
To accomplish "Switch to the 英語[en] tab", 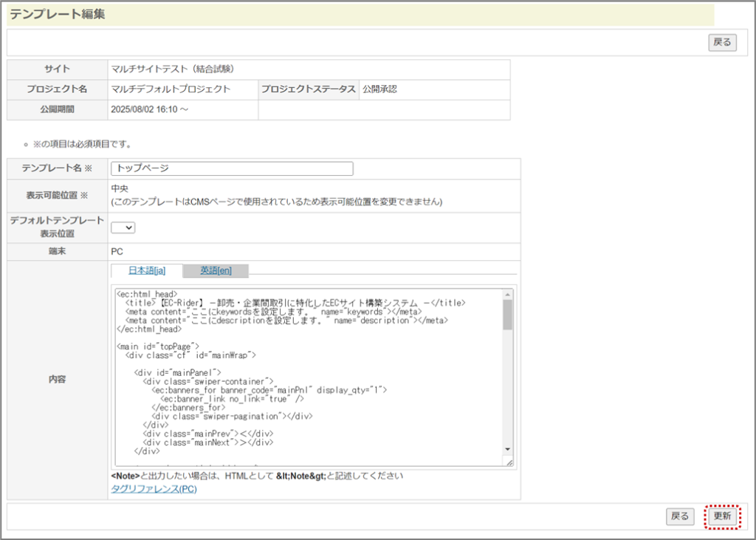I will [216, 270].
